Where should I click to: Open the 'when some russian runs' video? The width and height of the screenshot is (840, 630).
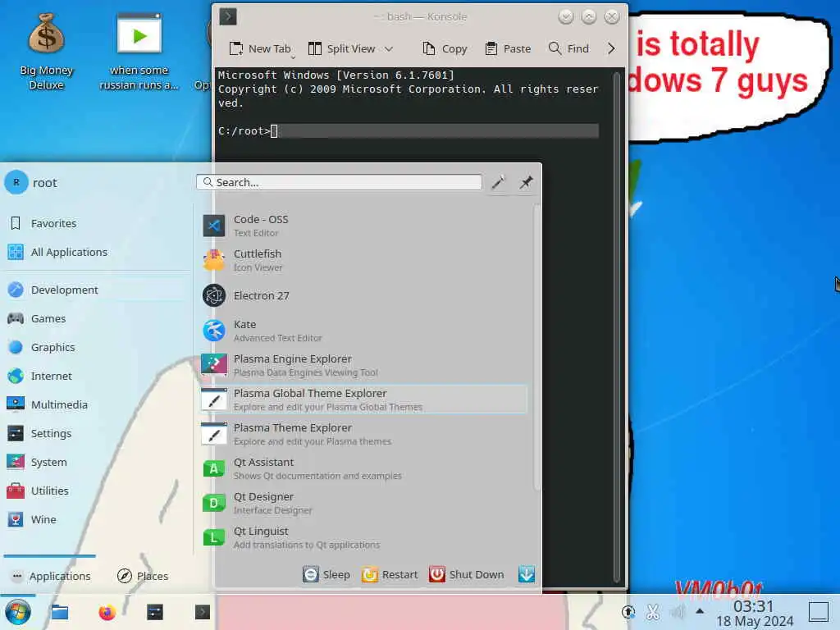(139, 52)
